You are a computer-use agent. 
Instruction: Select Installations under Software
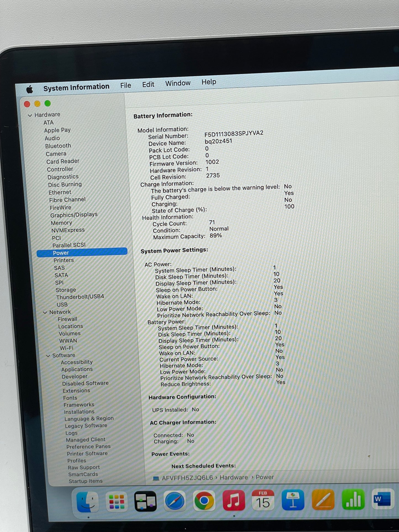coord(79,412)
